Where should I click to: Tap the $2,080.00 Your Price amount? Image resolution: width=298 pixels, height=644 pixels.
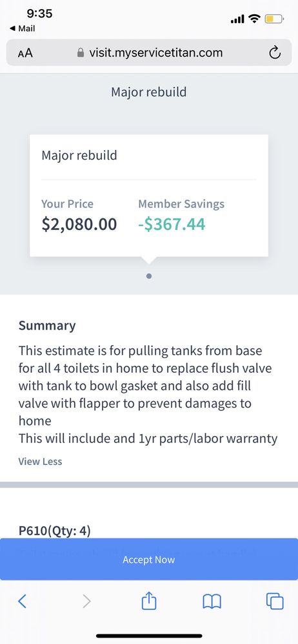click(79, 224)
